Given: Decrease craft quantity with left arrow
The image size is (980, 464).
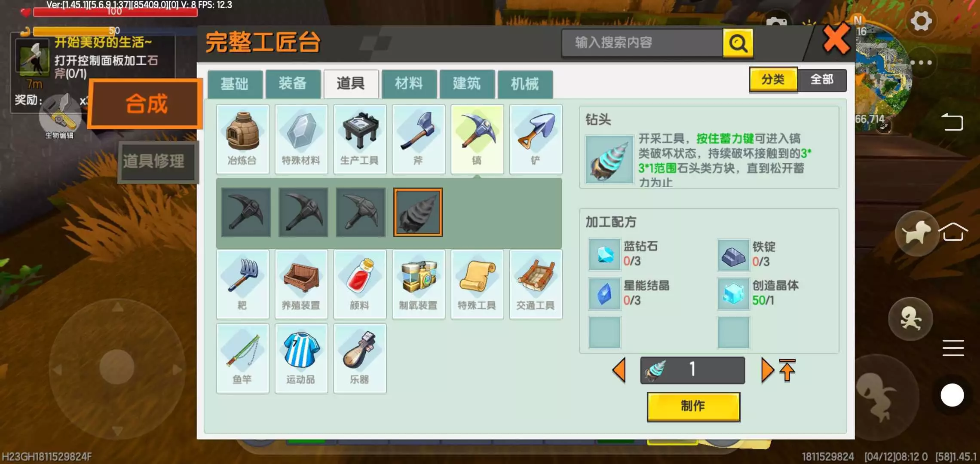Looking at the screenshot, I should (619, 370).
